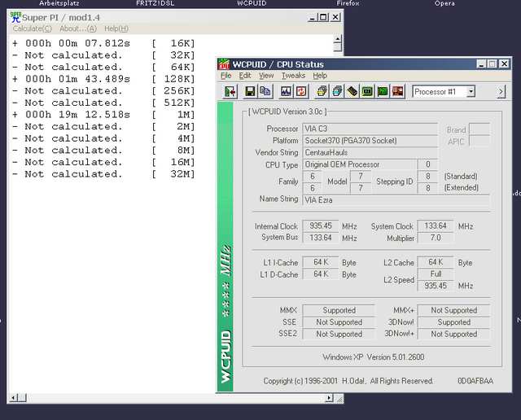
Task: Click the Internal Clock value 935.45
Action: coord(321,226)
